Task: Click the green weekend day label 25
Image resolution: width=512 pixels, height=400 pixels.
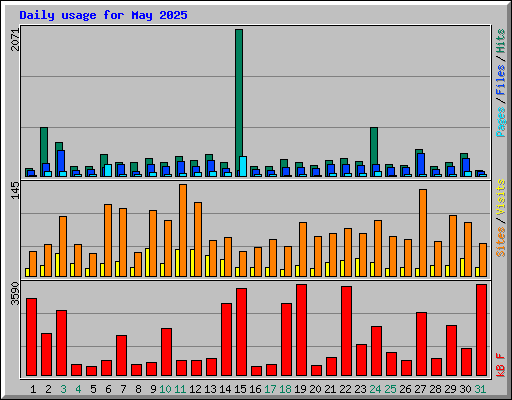Action: (390, 389)
